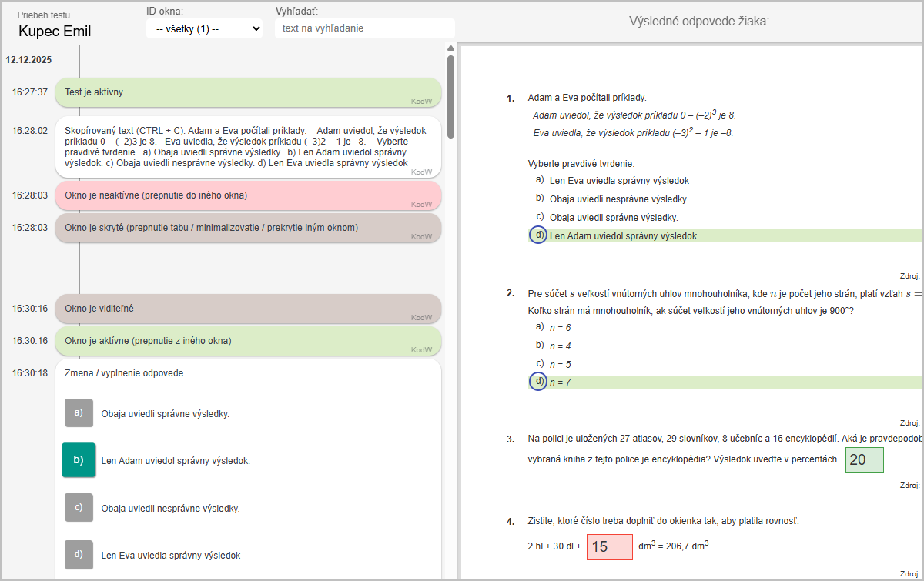This screenshot has width=924, height=581.
Task: Click 'Okno je aktívne' green log entry
Action: point(248,341)
